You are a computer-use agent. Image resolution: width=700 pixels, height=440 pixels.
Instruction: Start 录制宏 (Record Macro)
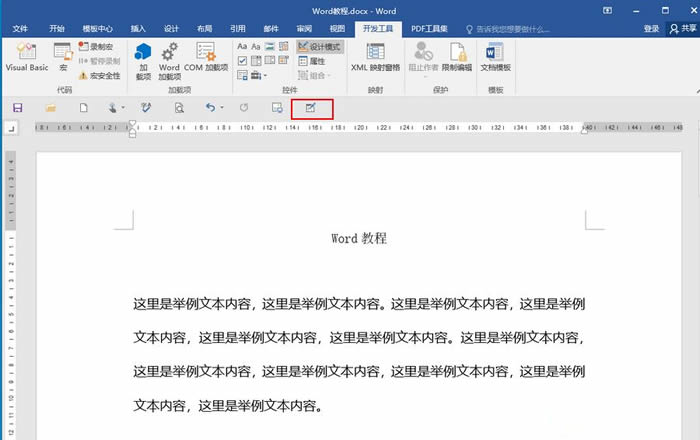click(96, 46)
